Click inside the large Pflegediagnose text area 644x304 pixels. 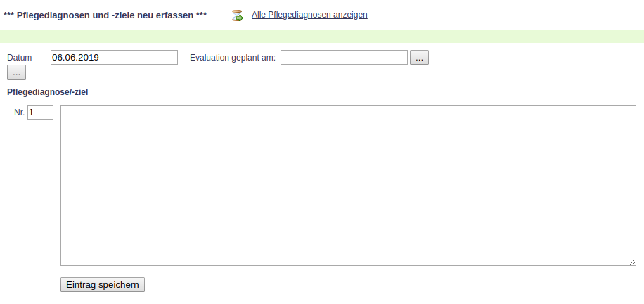pyautogui.click(x=348, y=185)
